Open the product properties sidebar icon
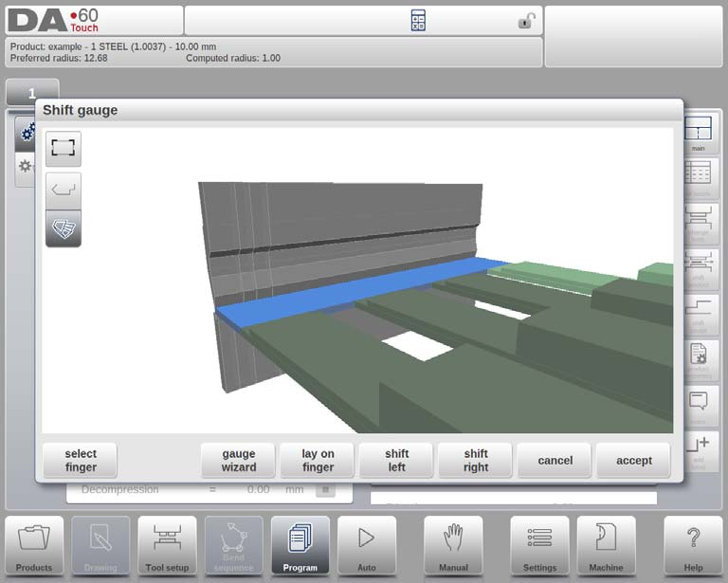The image size is (728, 583). (x=699, y=360)
